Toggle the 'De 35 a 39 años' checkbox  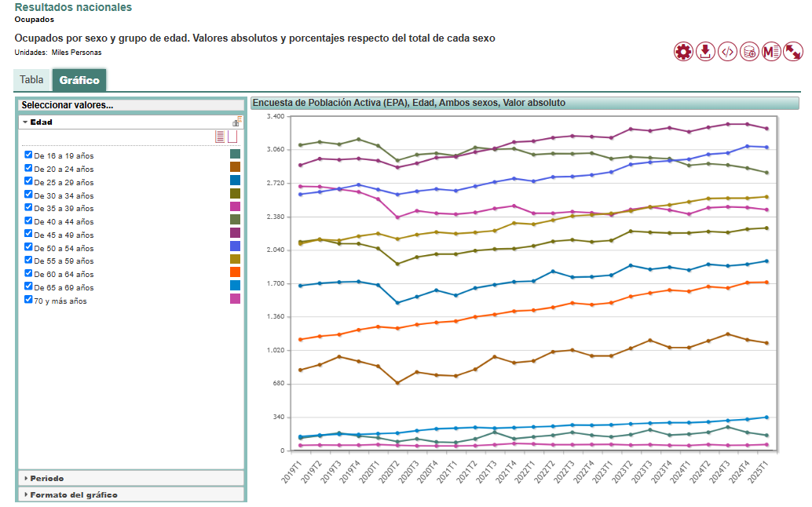click(29, 208)
